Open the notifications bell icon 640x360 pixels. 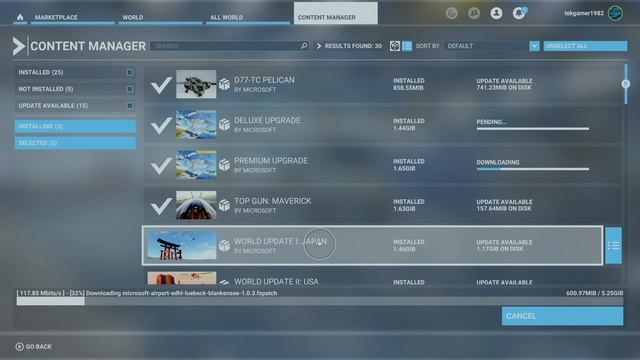[x=519, y=13]
